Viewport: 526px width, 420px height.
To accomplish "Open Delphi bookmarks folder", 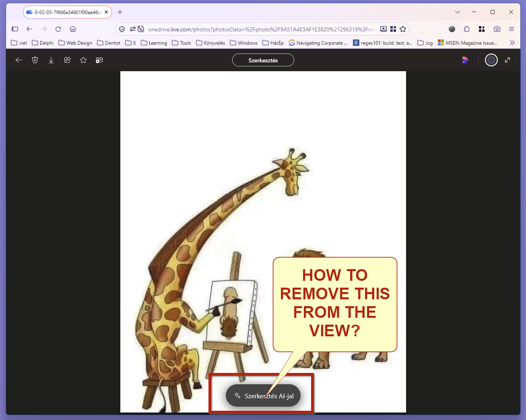I will 43,43.
